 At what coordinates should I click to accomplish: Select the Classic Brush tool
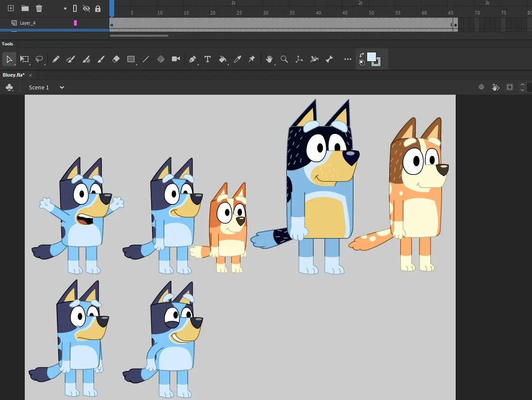pos(101,59)
